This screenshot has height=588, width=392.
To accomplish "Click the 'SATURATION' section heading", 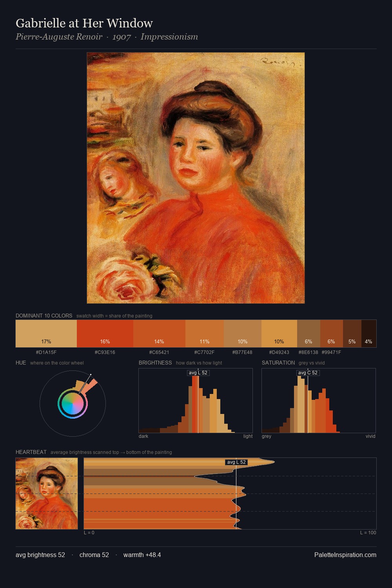I will [278, 363].
